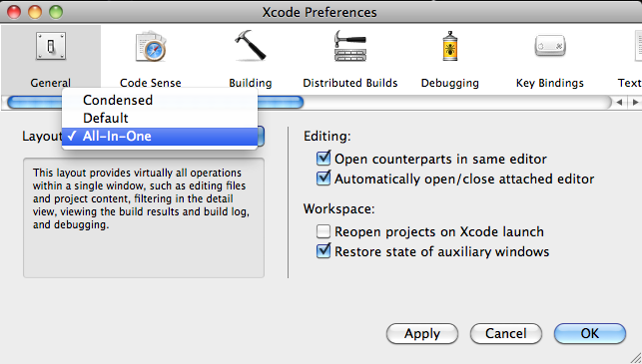Click the Cancel button
The width and height of the screenshot is (642, 364).
click(506, 334)
